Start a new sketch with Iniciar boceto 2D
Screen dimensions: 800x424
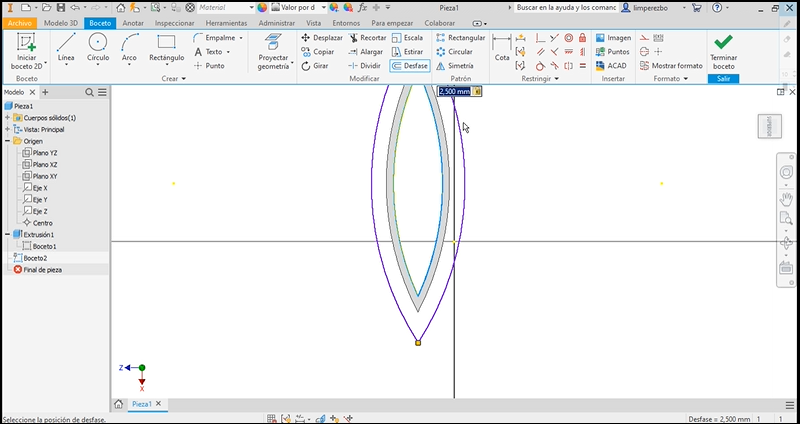coord(27,51)
